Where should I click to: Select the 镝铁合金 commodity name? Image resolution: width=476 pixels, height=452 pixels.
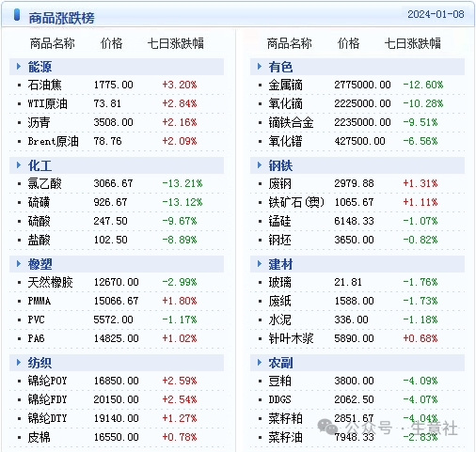click(291, 122)
